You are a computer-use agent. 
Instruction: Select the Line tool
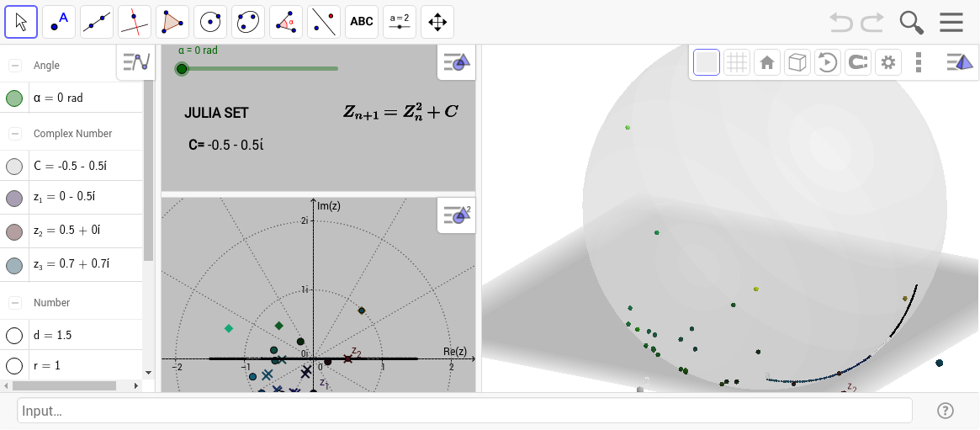click(x=97, y=22)
